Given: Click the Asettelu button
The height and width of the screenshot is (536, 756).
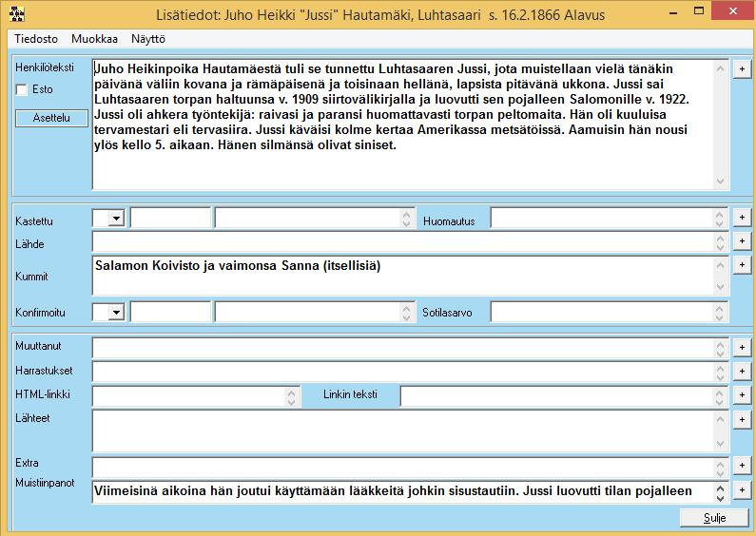Looking at the screenshot, I should point(51,118).
